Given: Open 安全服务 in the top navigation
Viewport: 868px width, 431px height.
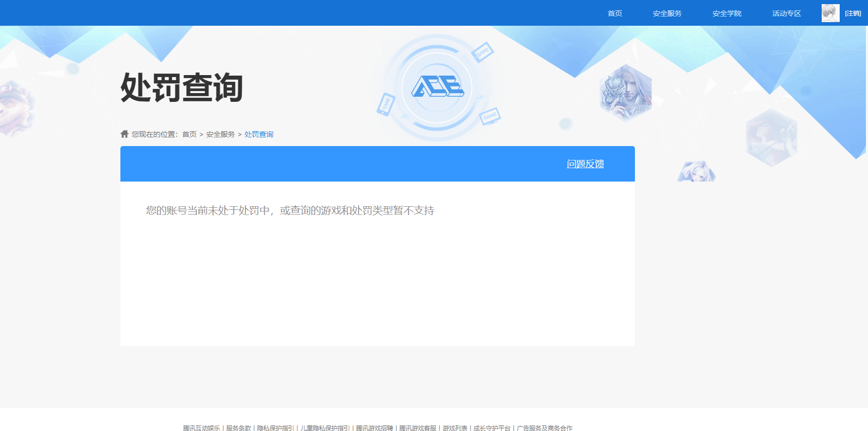Looking at the screenshot, I should (667, 13).
